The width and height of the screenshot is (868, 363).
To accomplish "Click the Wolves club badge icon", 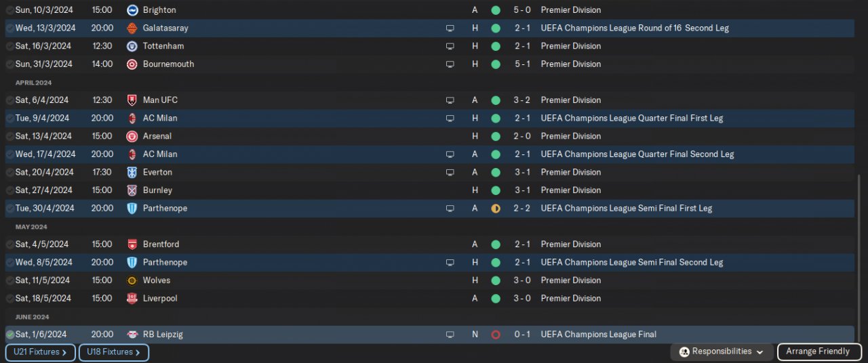I will point(132,280).
